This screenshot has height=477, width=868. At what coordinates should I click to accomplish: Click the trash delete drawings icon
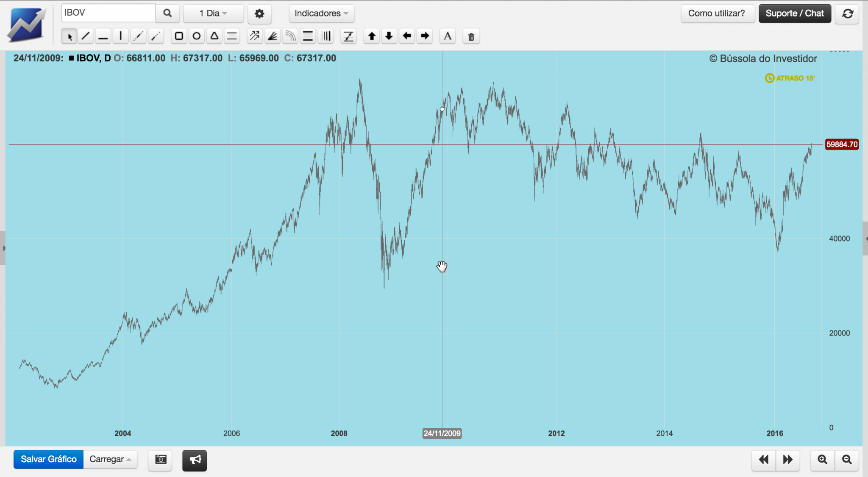click(x=471, y=36)
